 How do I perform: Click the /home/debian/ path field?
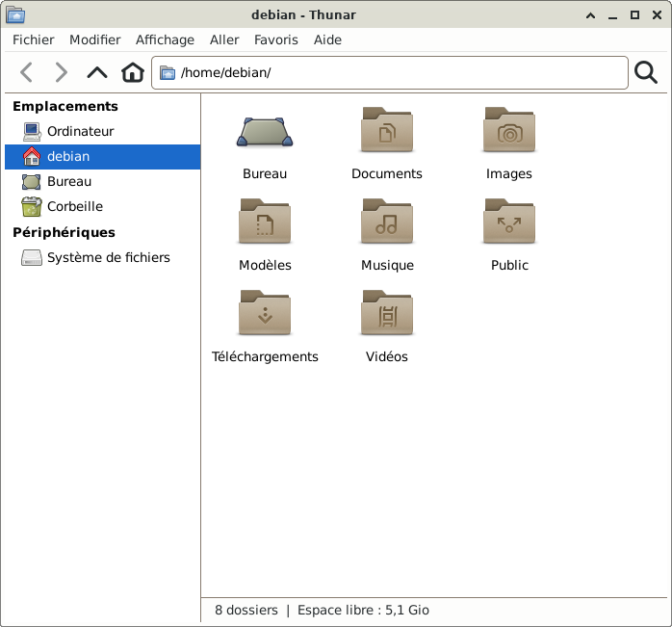tap(390, 72)
